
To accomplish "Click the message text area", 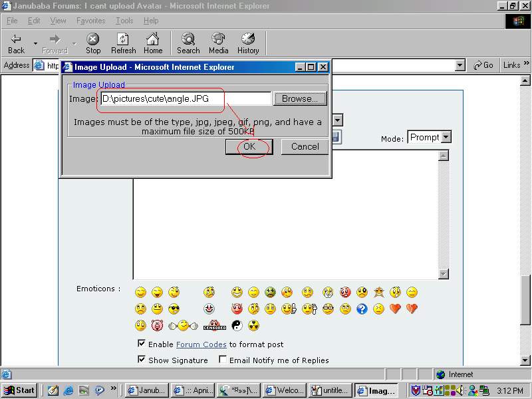I will coord(285,214).
